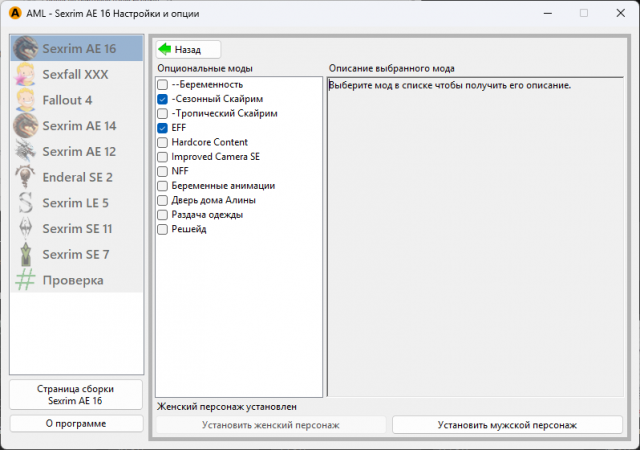
Task: Disable the EFF mod checkbox
Action: 163,128
